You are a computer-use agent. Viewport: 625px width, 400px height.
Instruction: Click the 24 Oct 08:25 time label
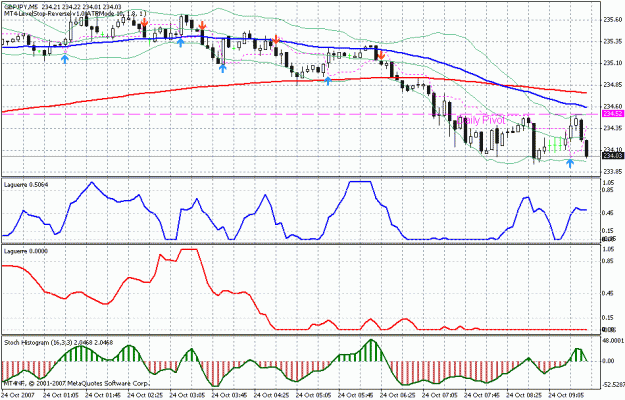522,395
